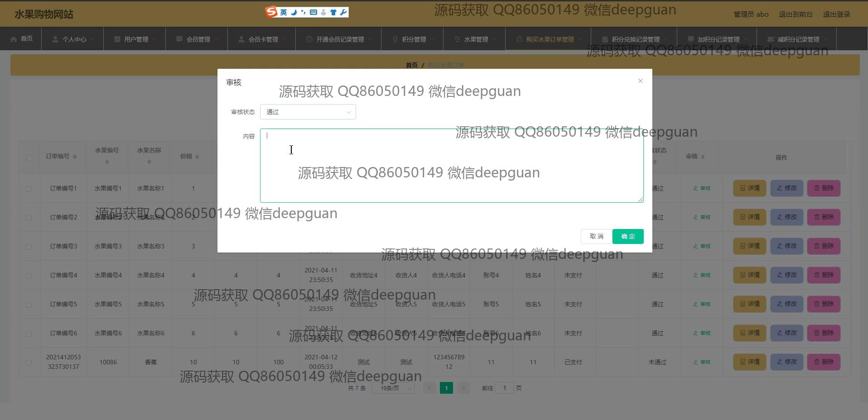868x420 pixels.
Task: Click 修改 pencil button for 订单编号5 row
Action: pyautogui.click(x=786, y=304)
